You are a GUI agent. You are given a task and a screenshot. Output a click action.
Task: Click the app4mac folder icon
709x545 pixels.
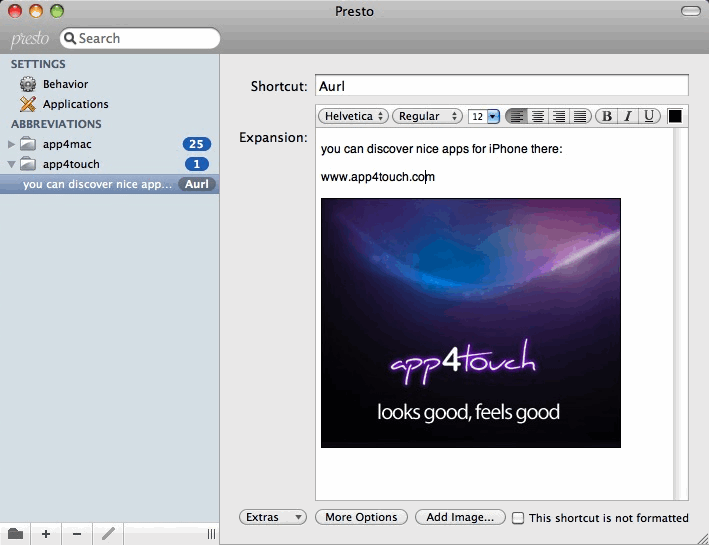(x=28, y=144)
